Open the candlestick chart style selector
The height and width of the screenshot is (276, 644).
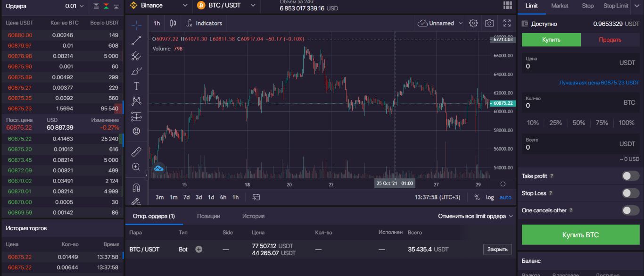click(x=173, y=23)
